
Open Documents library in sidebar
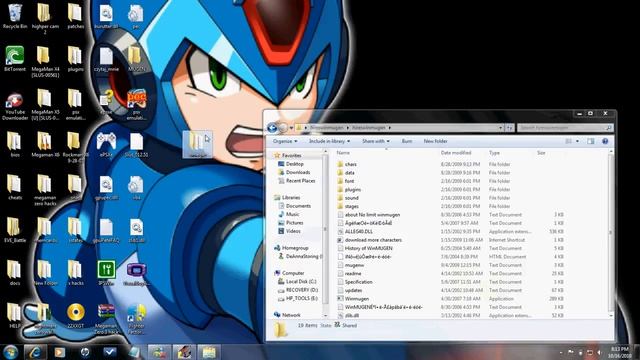click(x=298, y=206)
